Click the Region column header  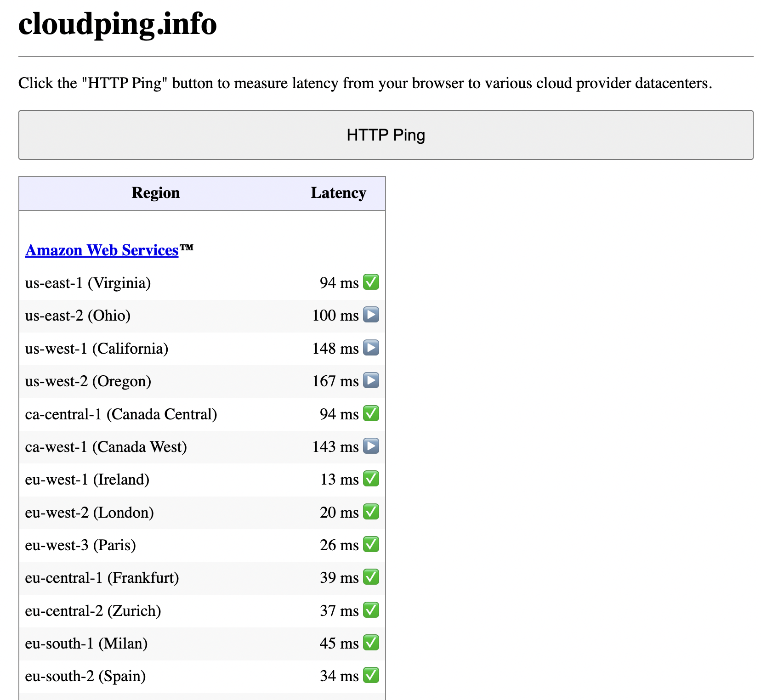[155, 193]
